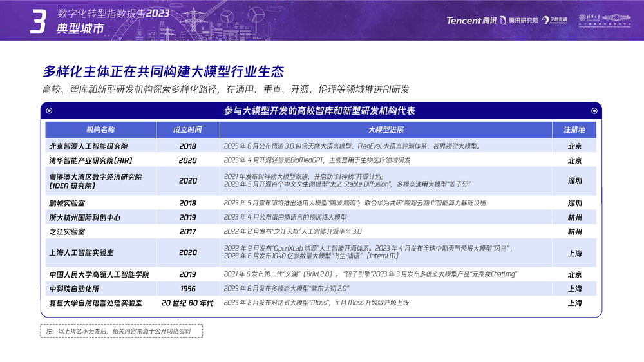Click year 2017 in the 之江实验室 row

[x=187, y=232]
